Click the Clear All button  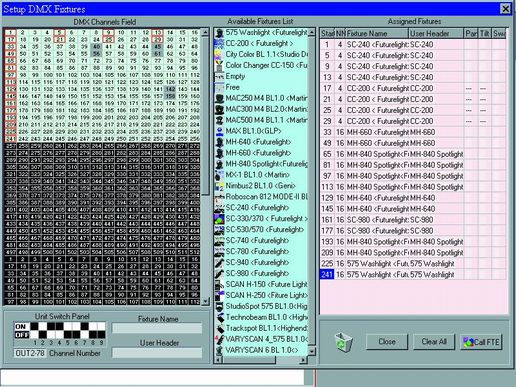[x=434, y=342]
